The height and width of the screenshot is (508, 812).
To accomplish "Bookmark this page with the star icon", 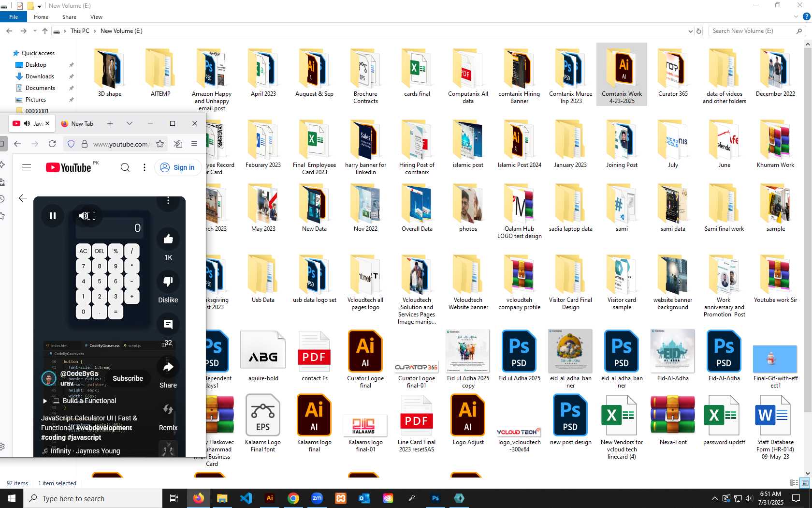I will click(x=160, y=144).
